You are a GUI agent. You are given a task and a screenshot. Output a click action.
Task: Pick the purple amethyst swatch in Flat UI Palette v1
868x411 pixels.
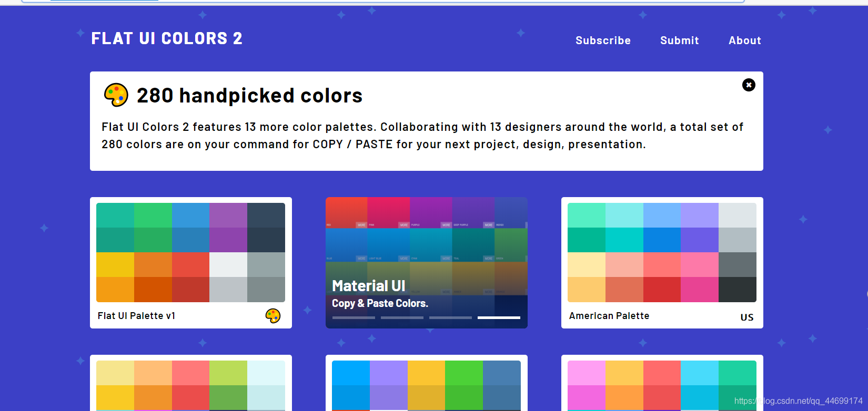click(228, 215)
